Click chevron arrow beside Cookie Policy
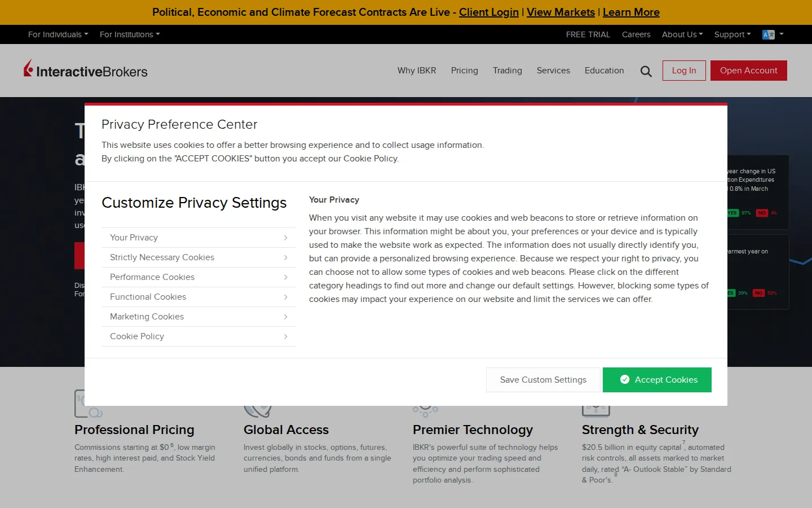This screenshot has height=508, width=812. tap(286, 336)
